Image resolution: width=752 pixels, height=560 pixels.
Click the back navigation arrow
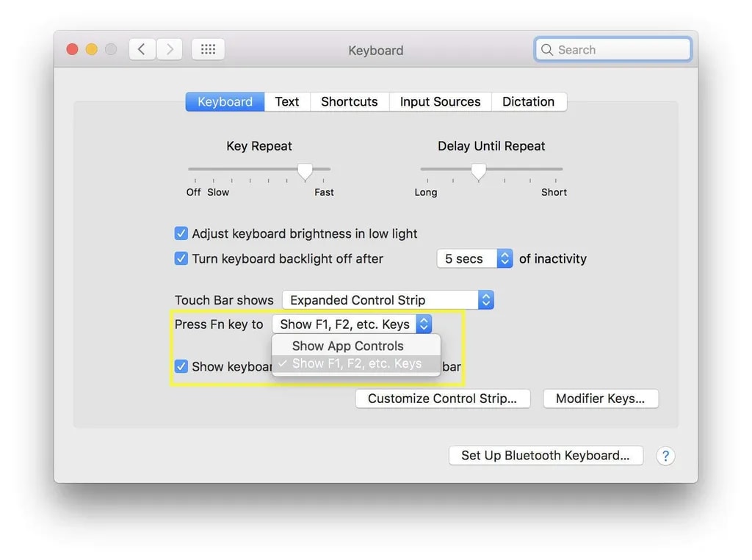point(142,49)
